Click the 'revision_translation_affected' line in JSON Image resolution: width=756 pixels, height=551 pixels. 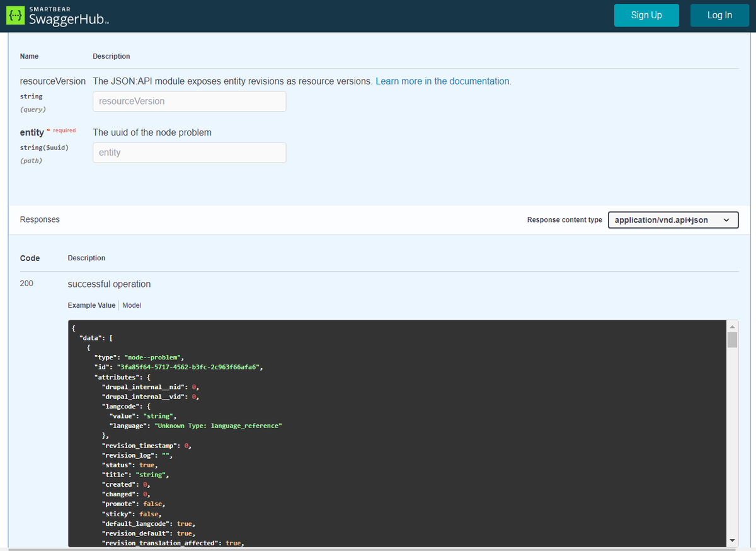click(173, 543)
